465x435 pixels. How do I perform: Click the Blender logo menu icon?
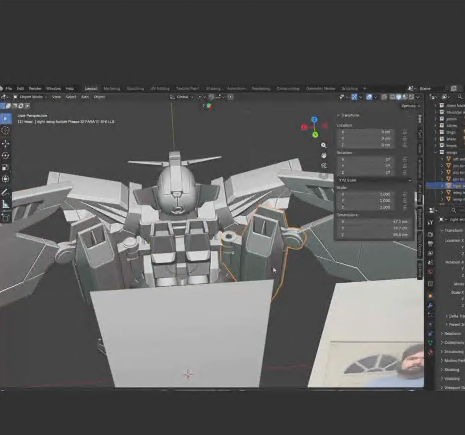tap(1, 88)
